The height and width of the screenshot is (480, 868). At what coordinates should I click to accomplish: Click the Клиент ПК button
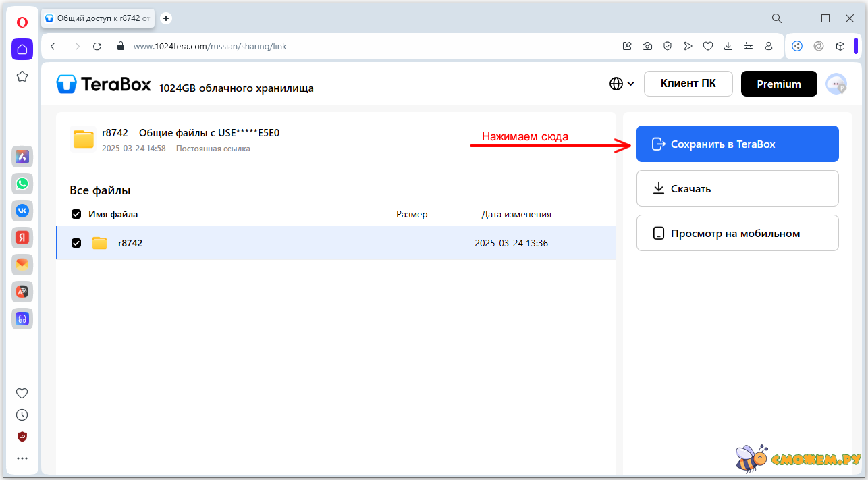pos(688,84)
